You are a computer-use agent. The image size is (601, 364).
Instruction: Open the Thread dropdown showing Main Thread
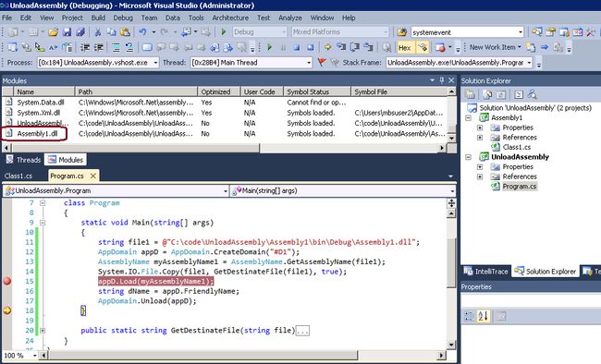[x=309, y=63]
